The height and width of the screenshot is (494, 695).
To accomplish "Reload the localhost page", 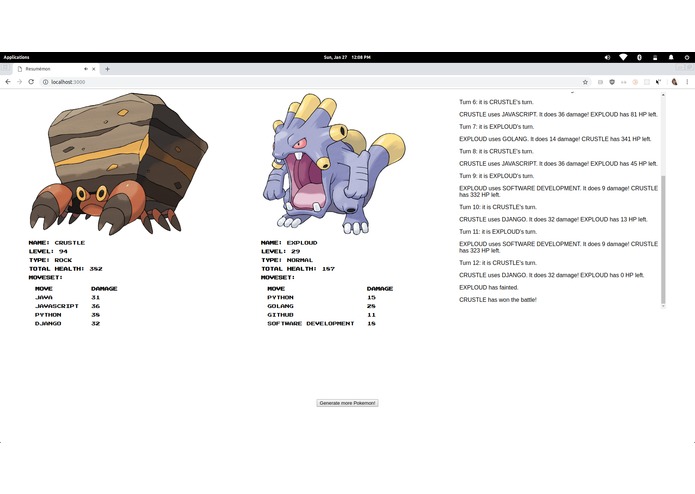I will coord(31,82).
